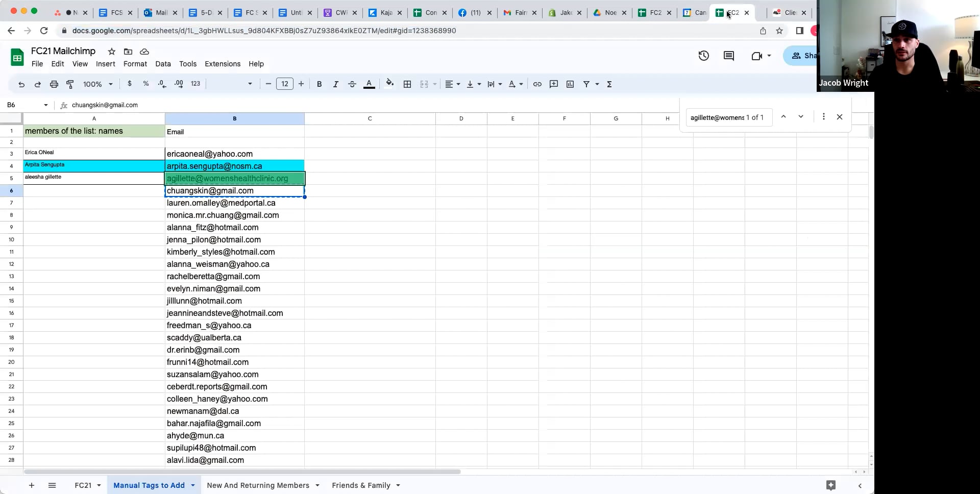Click the Share button

click(x=805, y=56)
